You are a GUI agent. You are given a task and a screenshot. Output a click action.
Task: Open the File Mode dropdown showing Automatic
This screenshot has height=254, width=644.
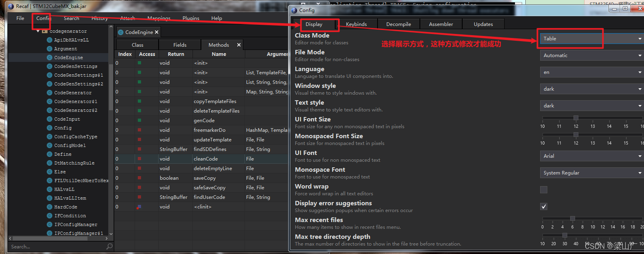[x=592, y=56]
